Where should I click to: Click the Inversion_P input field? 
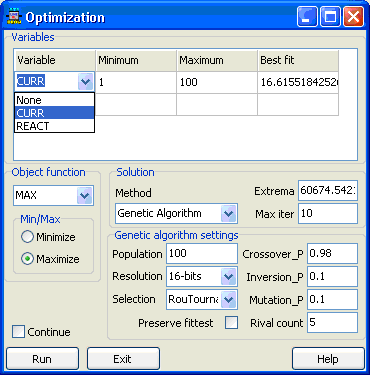point(332,276)
